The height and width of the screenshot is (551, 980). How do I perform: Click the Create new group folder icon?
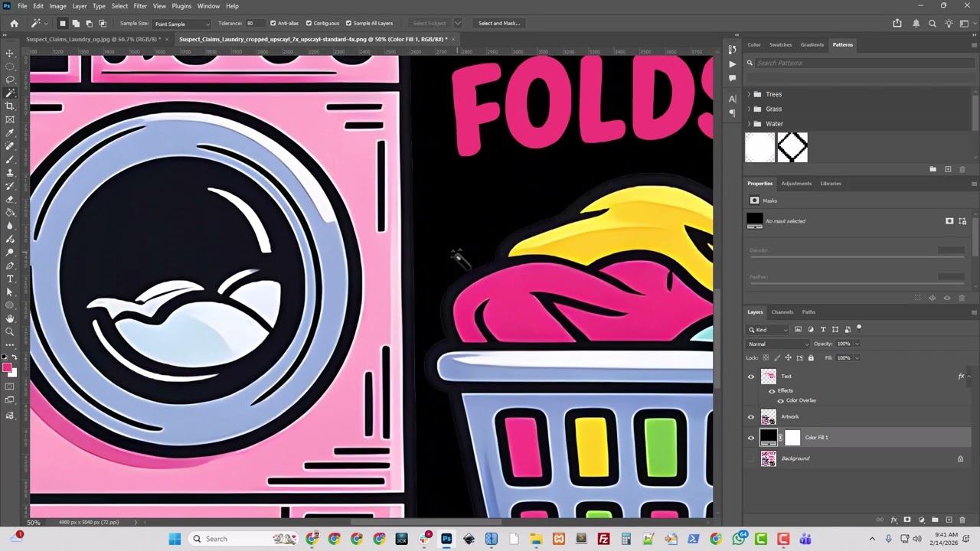(x=935, y=520)
